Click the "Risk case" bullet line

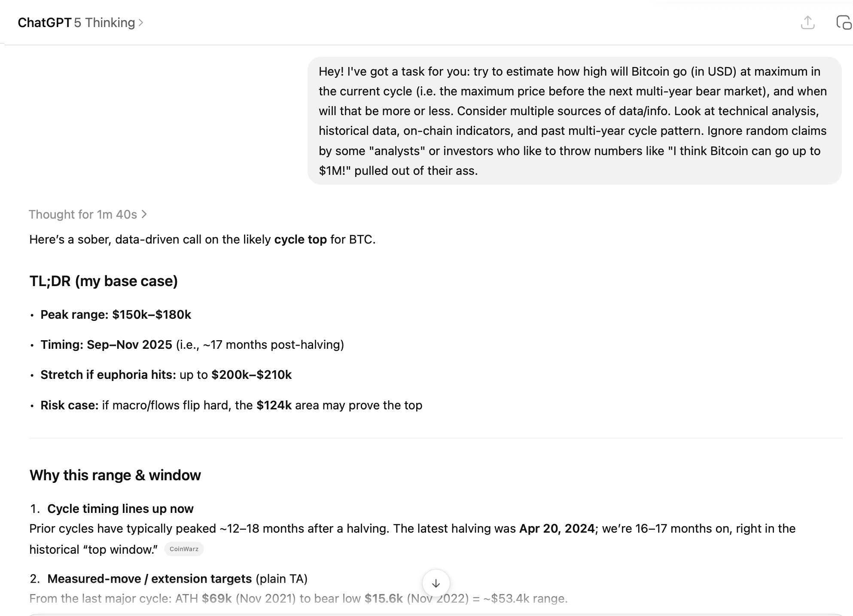tap(231, 406)
